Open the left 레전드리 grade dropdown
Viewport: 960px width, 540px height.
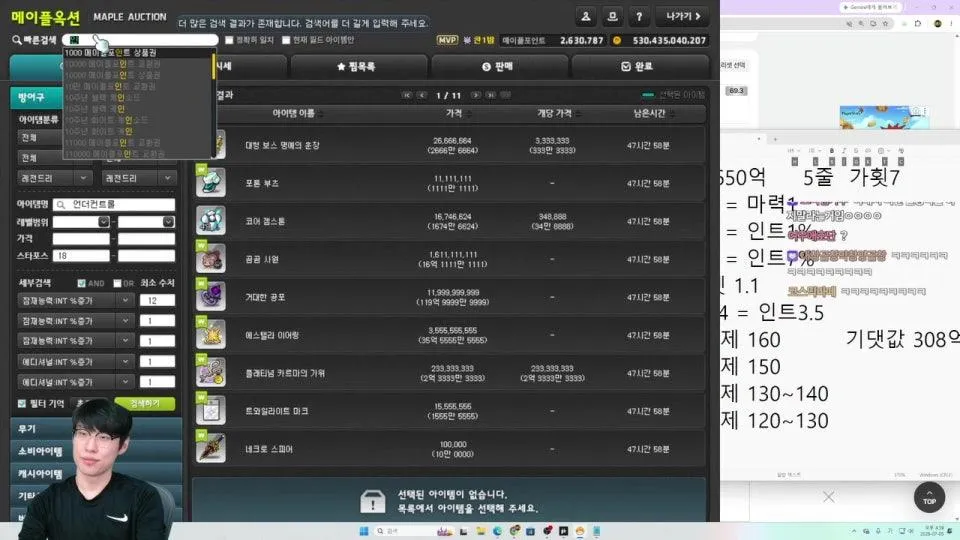pos(54,178)
